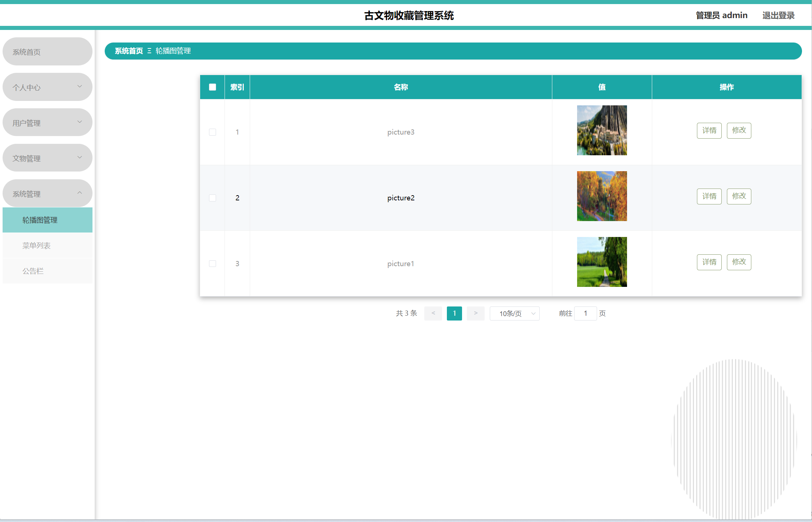Image resolution: width=812 pixels, height=522 pixels.
Task: Click the go-to page number input field
Action: [585, 313]
